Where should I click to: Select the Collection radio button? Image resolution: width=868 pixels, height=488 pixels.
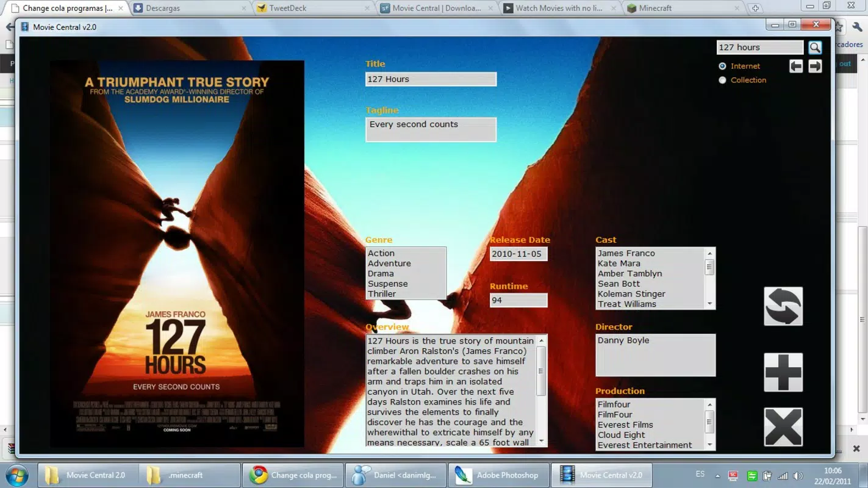click(x=722, y=80)
